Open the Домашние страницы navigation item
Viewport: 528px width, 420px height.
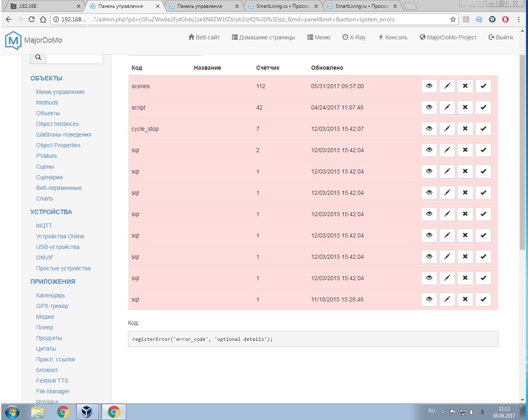point(263,37)
